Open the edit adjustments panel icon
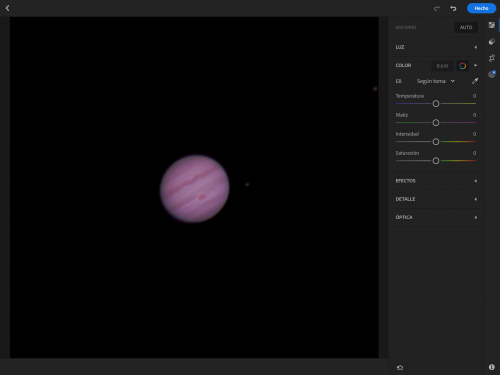This screenshot has width=500, height=375. (x=492, y=25)
